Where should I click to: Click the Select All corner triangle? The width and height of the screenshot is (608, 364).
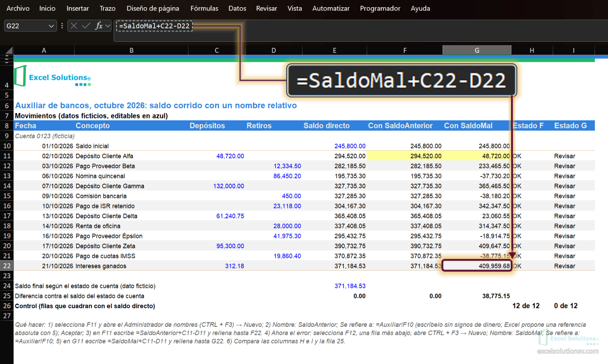click(9, 50)
